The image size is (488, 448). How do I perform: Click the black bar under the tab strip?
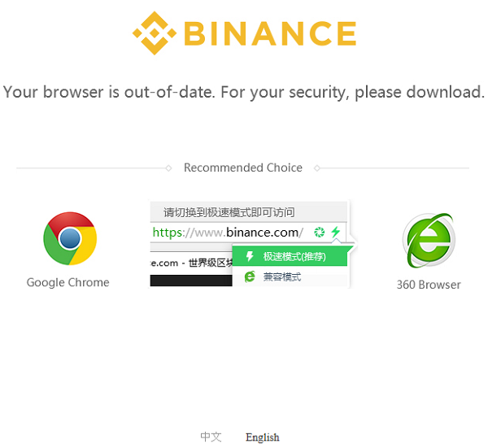pyautogui.click(x=191, y=281)
